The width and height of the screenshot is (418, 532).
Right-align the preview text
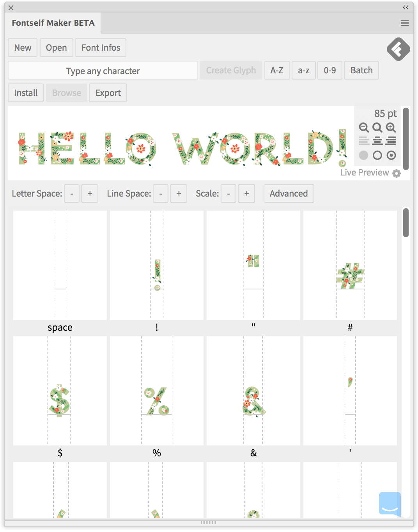coord(391,141)
